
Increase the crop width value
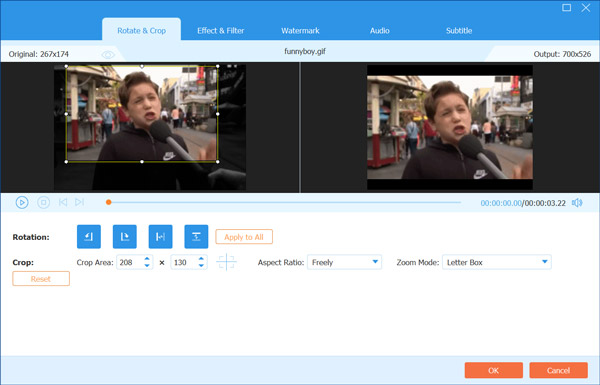click(x=147, y=259)
